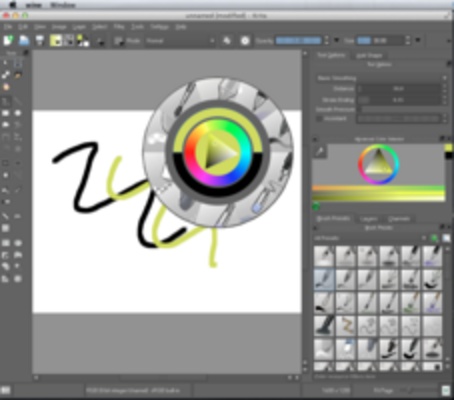
Task: Expand the toolbar overflow arrow at far right
Action: 449,41
